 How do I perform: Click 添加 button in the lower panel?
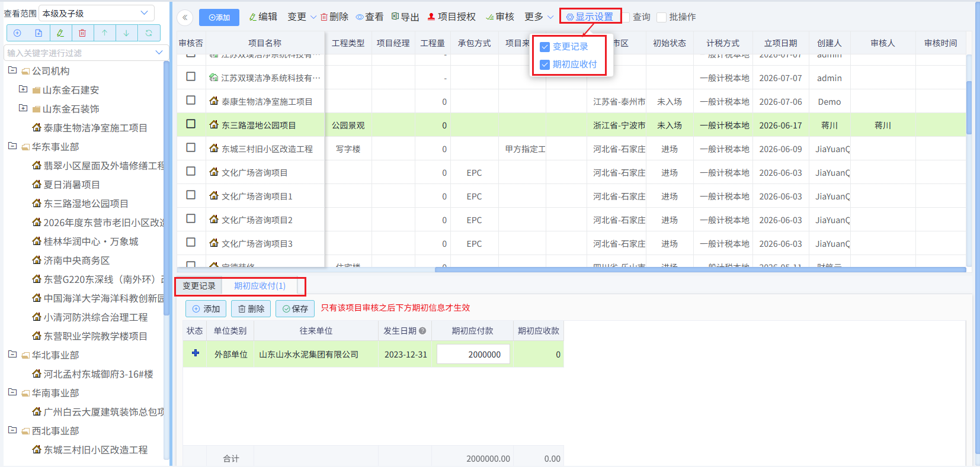(206, 309)
